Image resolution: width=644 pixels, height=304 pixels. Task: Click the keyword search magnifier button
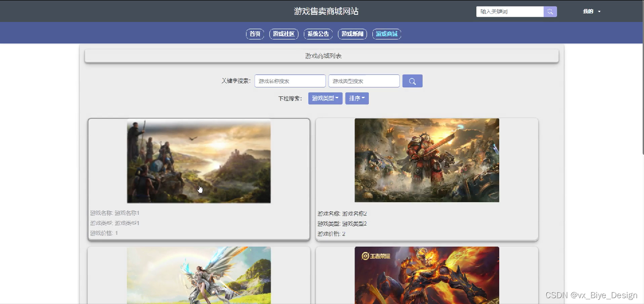(x=412, y=81)
